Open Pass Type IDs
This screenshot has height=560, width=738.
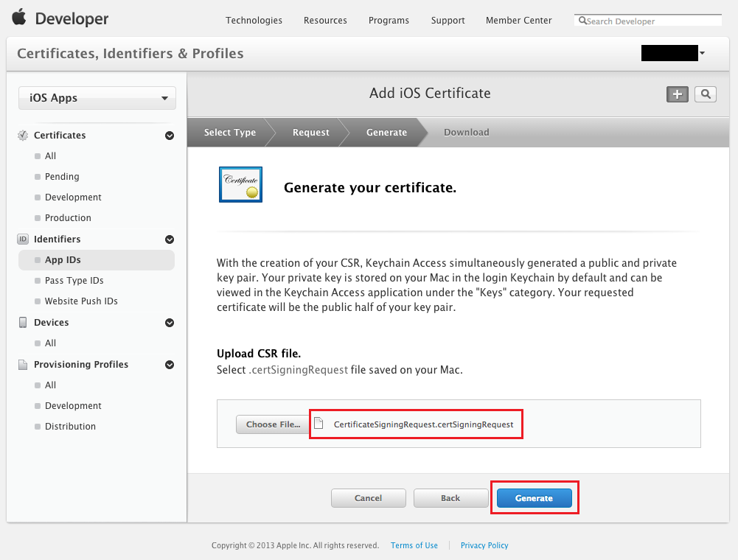point(74,281)
